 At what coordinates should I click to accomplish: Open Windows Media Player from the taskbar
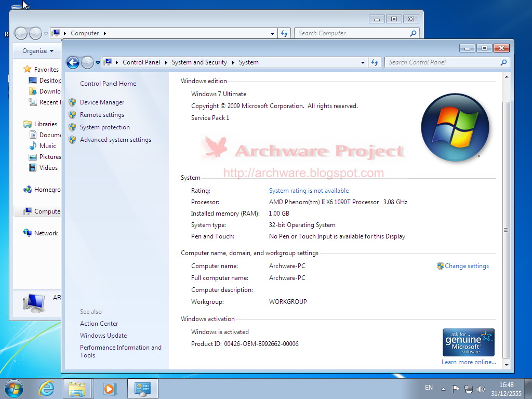[x=110, y=388]
